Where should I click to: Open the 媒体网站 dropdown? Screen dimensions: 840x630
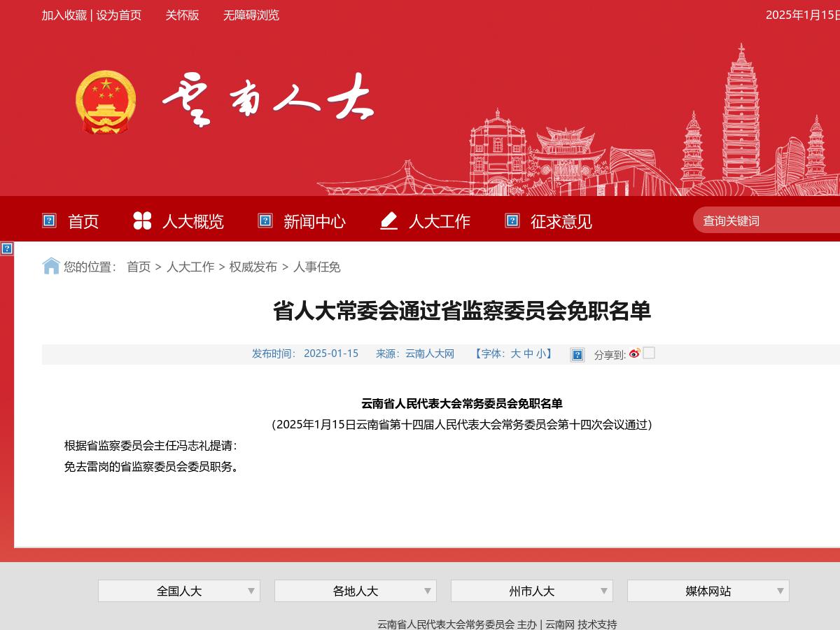point(708,591)
